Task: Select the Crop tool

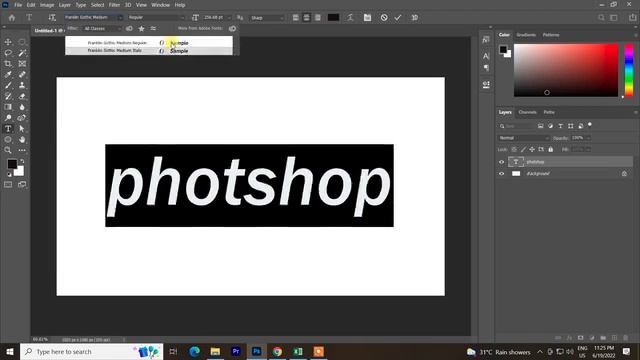Action: (8, 64)
